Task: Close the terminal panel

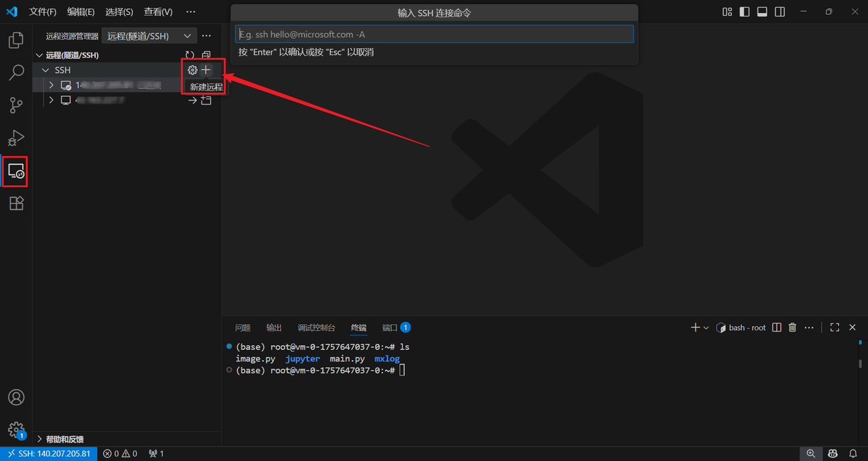Action: pos(852,327)
